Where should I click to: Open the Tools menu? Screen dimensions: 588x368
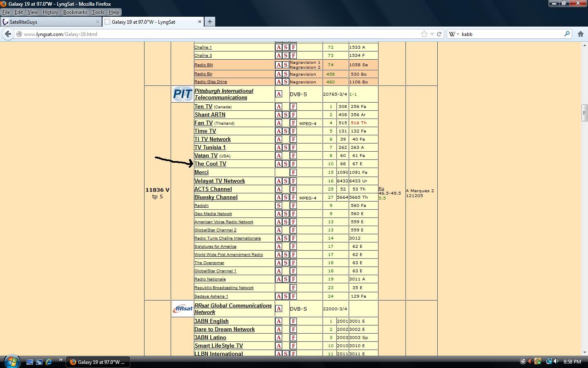click(98, 12)
